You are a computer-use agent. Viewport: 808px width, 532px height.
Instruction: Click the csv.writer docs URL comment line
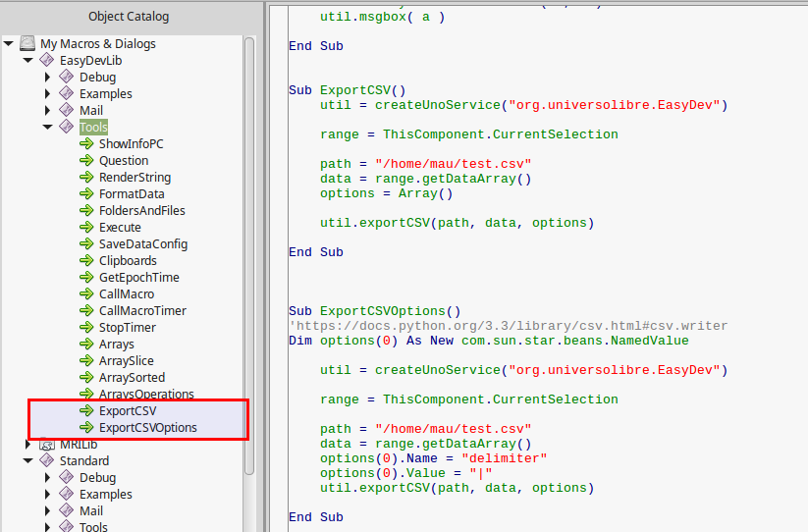coord(508,326)
